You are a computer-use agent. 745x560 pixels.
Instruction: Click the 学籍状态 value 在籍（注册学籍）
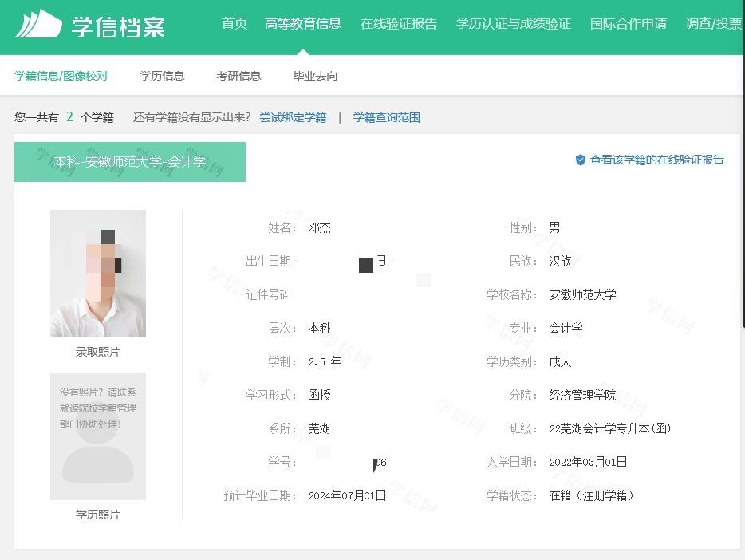592,496
